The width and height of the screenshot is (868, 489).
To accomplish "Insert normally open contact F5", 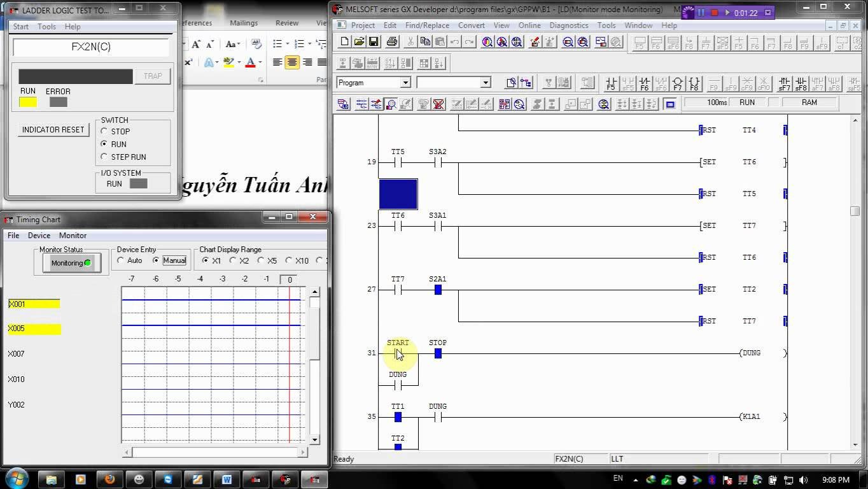I will coord(611,83).
